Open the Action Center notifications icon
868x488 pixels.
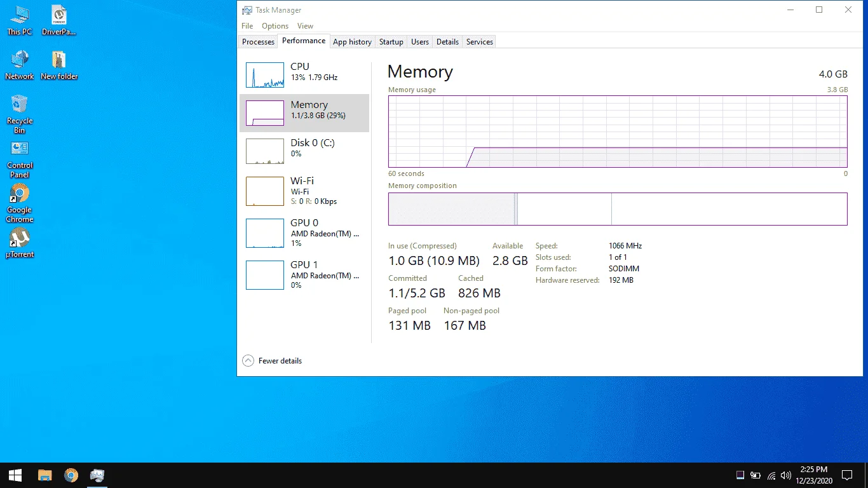846,475
